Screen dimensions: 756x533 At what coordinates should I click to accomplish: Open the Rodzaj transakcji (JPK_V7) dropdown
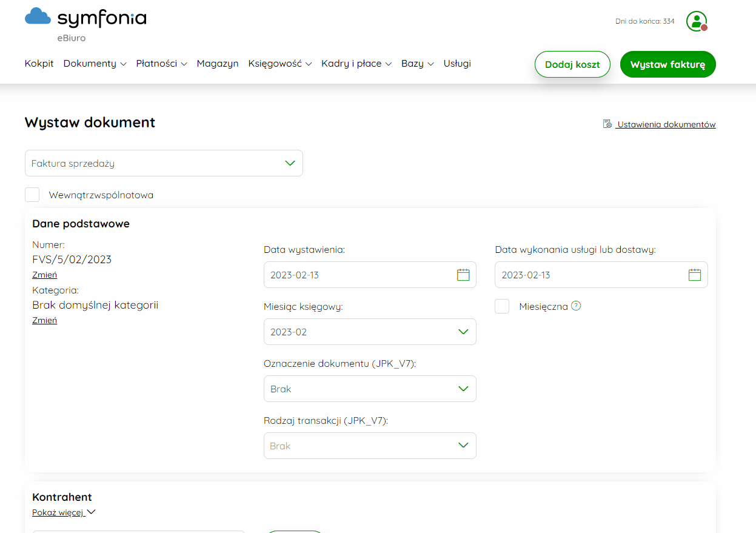tap(370, 446)
